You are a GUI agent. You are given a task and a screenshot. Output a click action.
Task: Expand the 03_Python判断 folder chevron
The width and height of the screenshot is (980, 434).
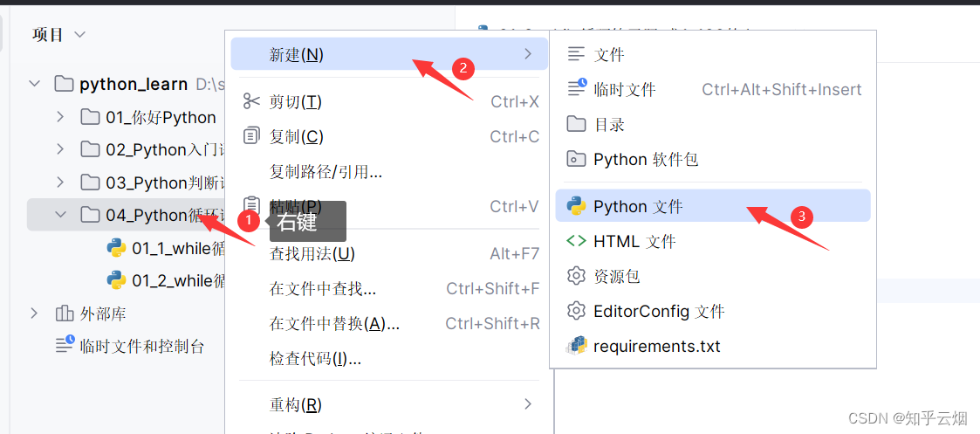point(60,183)
